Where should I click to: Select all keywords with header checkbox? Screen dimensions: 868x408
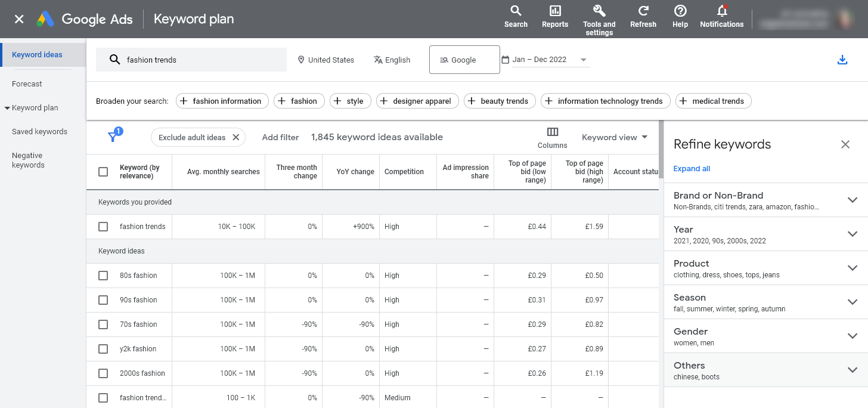[x=103, y=171]
